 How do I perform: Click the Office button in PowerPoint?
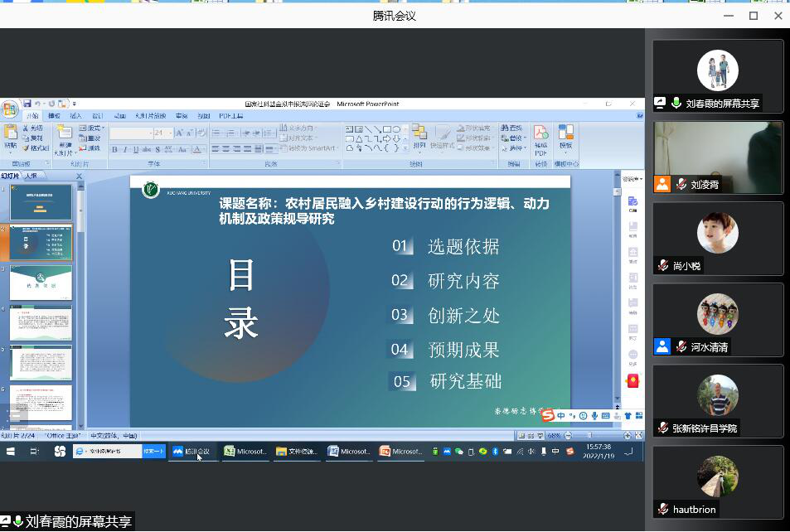(x=10, y=109)
